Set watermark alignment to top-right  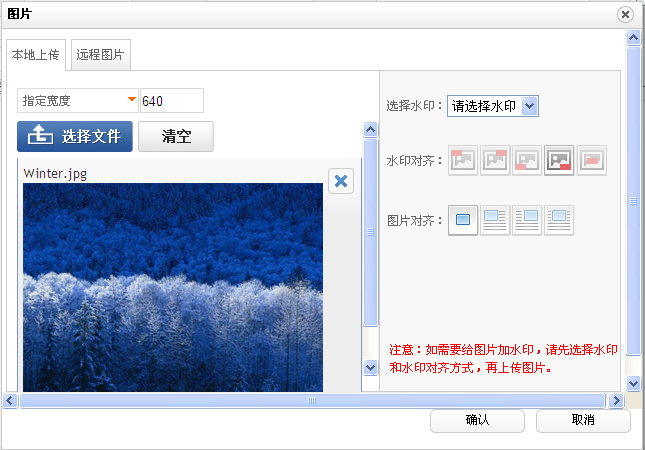click(x=494, y=160)
